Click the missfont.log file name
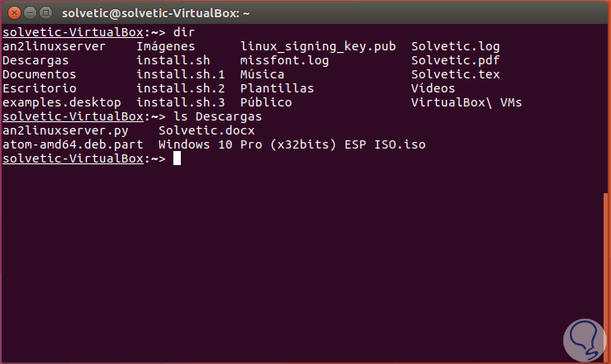This screenshot has width=611, height=364. click(x=285, y=60)
